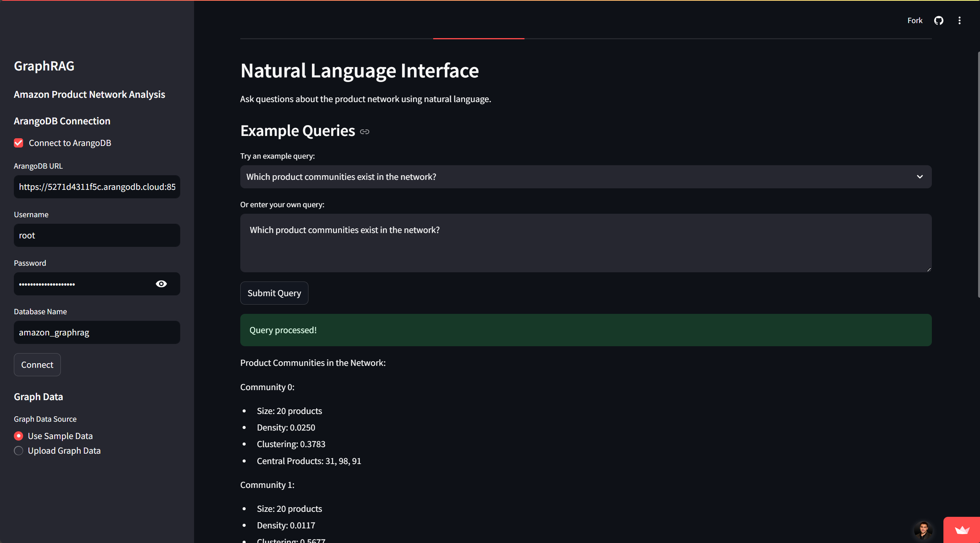Viewport: 980px width, 543px height.
Task: Click the Database Name field
Action: pos(97,332)
